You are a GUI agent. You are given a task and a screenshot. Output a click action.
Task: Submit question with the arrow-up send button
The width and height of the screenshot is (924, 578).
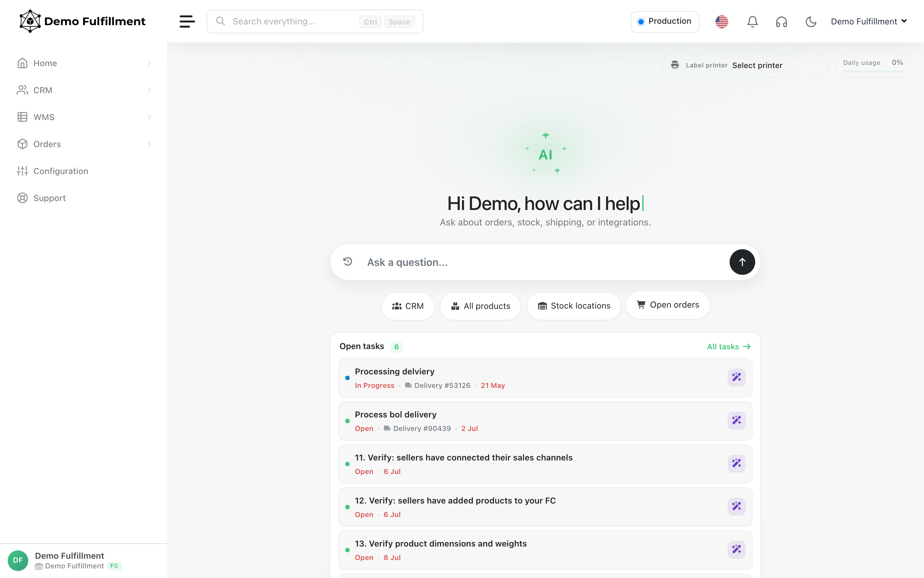tap(742, 262)
